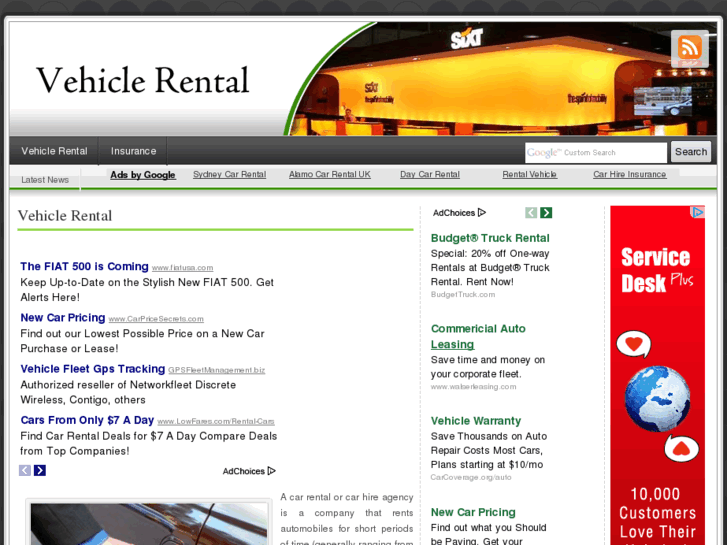This screenshot has height=545, width=727.
Task: Open Sydney Car Rental link
Action: [230, 174]
